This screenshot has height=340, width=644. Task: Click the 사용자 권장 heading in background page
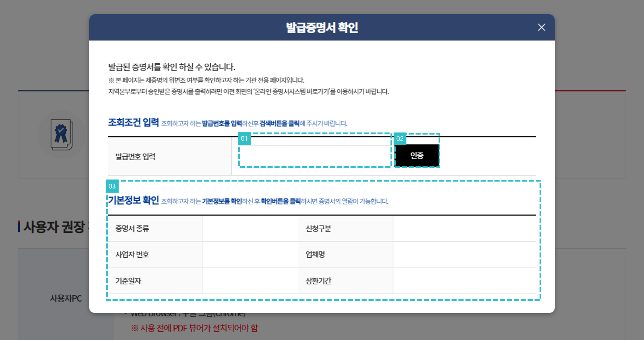pyautogui.click(x=54, y=227)
